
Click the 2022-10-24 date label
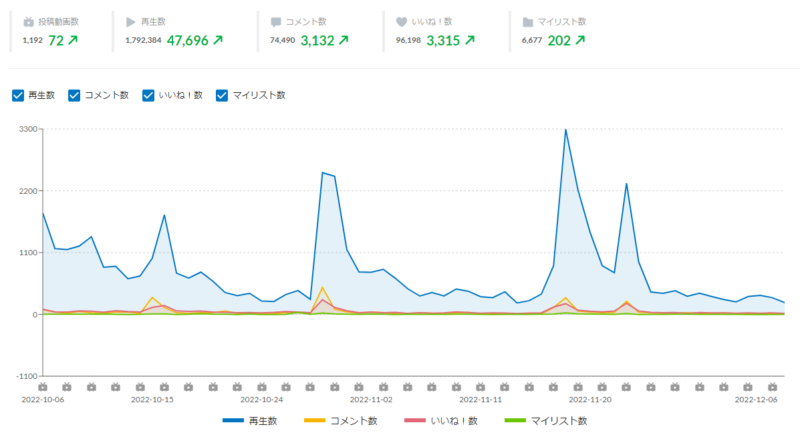(262, 400)
